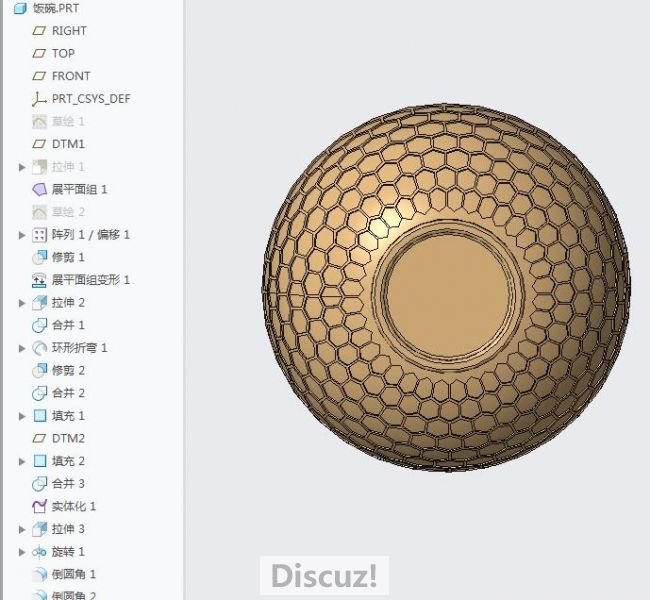Select the DTM1 label in model tree

pyautogui.click(x=68, y=144)
